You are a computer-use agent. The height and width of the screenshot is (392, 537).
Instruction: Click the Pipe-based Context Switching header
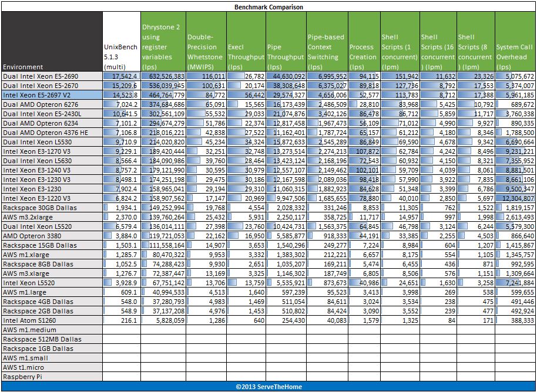click(327, 42)
